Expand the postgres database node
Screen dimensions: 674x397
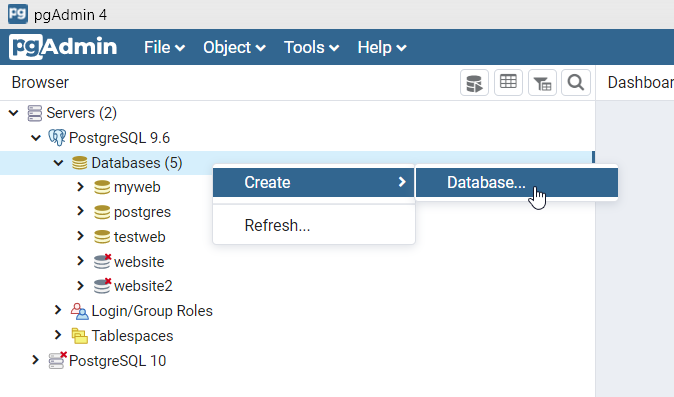(x=80, y=211)
